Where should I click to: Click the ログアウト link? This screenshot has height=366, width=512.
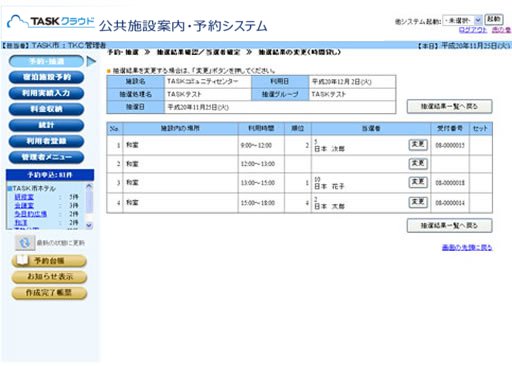[x=473, y=30]
